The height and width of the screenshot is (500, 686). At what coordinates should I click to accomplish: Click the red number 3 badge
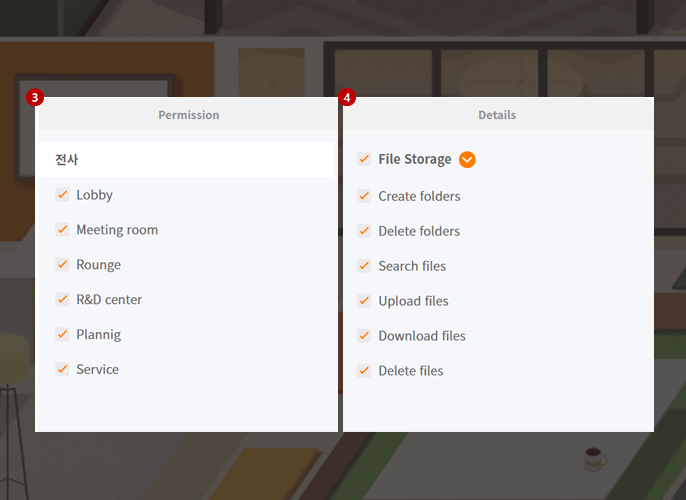pos(35,98)
